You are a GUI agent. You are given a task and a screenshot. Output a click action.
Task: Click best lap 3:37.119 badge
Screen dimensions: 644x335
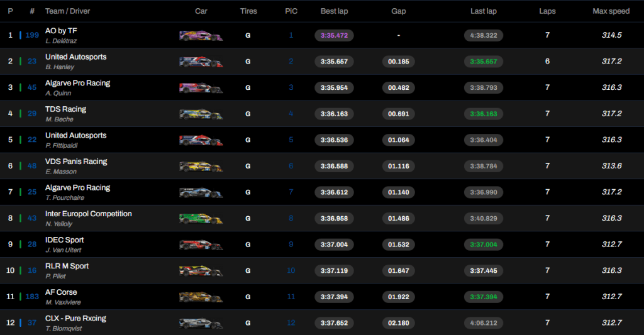[x=334, y=271]
